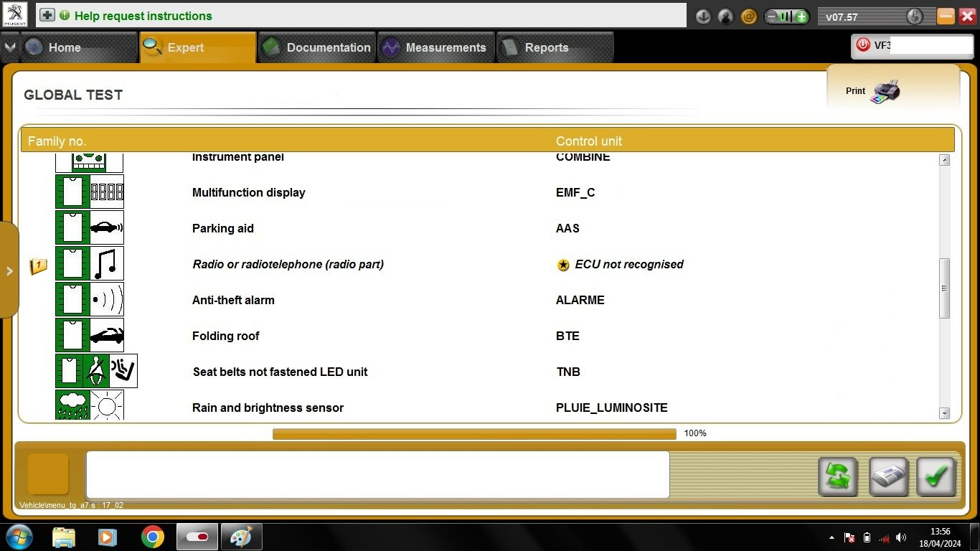This screenshot has height=551, width=980.
Task: Click the yellow fault flag numbered 1
Action: point(38,266)
